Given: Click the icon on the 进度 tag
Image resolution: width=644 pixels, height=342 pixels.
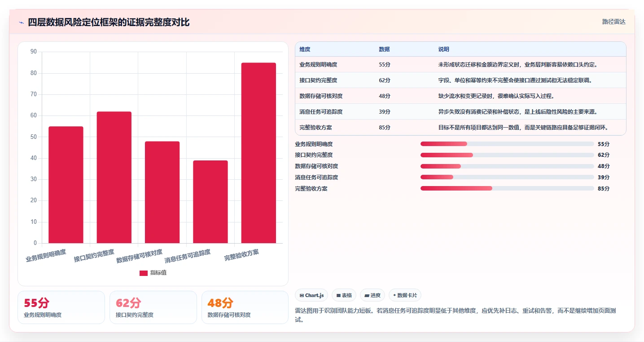Looking at the screenshot, I should tap(367, 295).
